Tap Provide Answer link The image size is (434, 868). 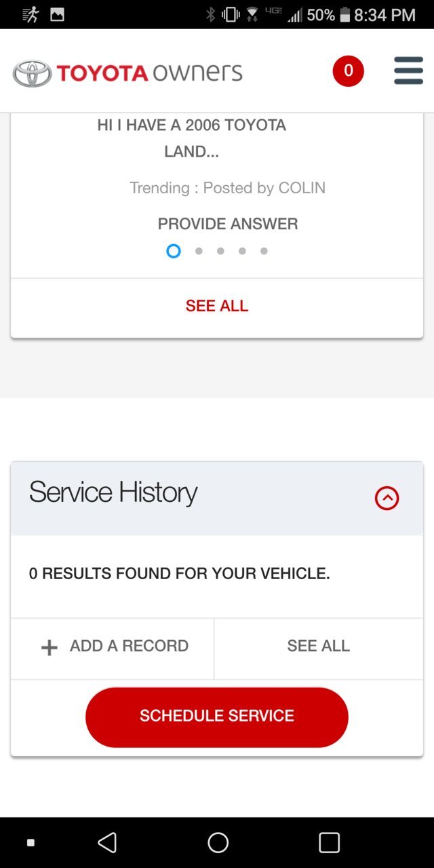pos(228,224)
